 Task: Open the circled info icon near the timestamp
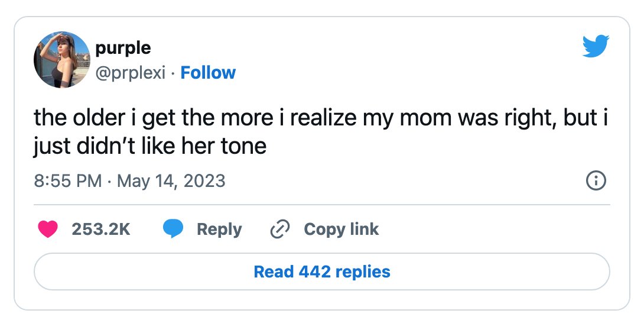(x=596, y=180)
